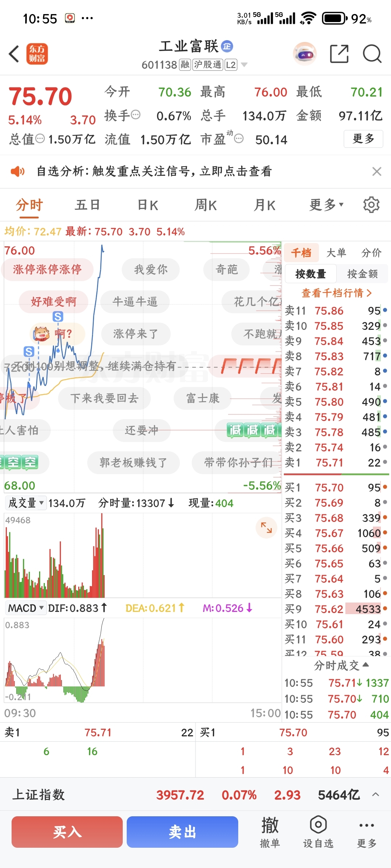Tap the 买入 buy button
The width and height of the screenshot is (391, 868).
(67, 832)
